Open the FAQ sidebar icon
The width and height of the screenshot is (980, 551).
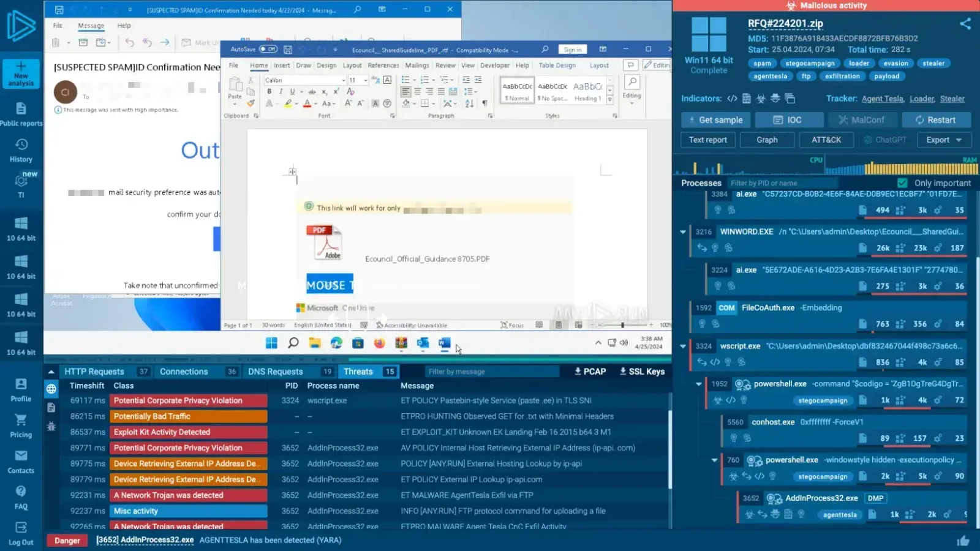21,497
